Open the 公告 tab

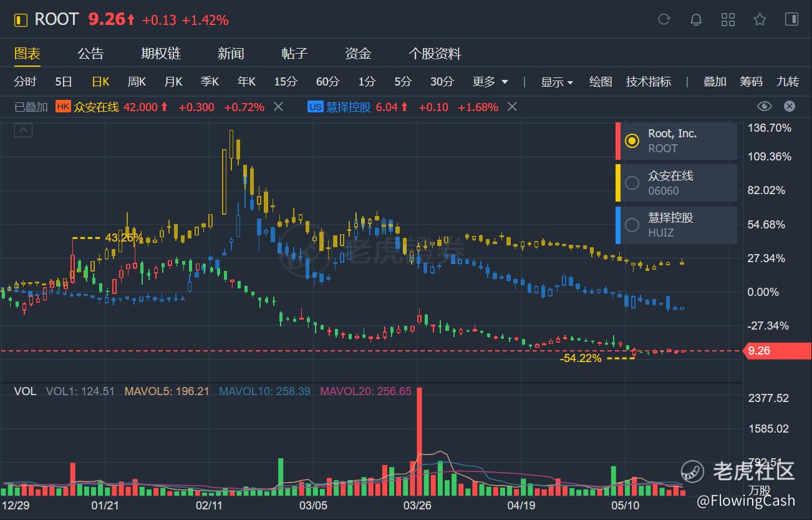coord(91,54)
